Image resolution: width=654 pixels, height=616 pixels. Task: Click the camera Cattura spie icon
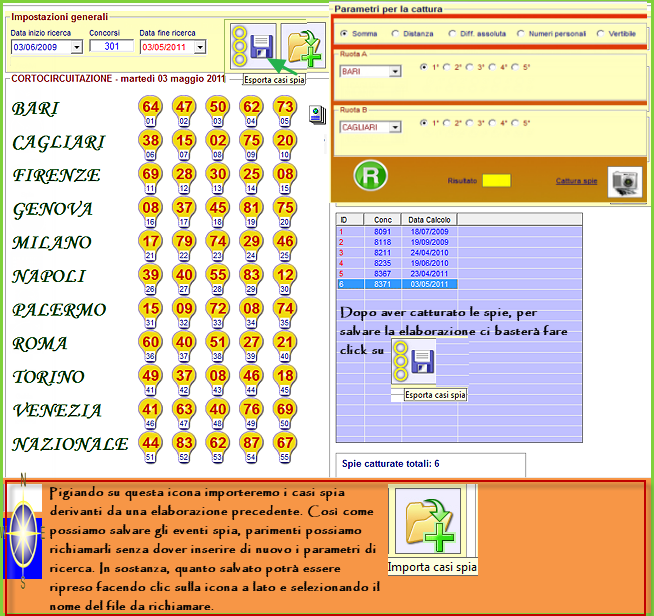(x=624, y=181)
